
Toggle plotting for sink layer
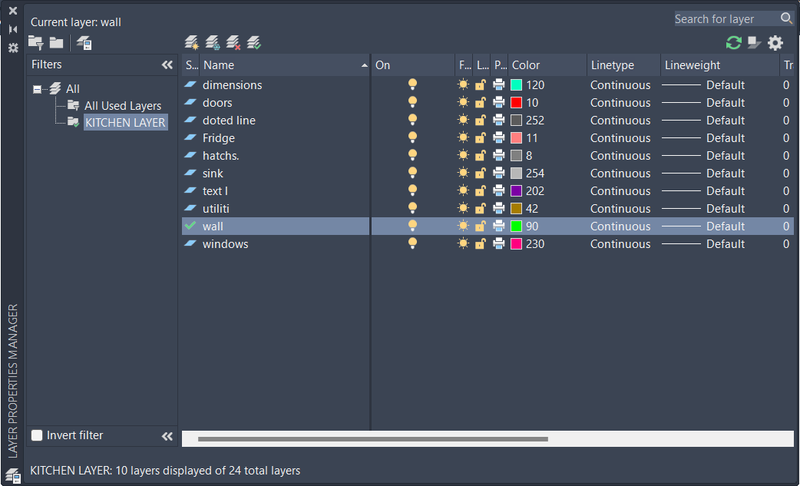point(498,173)
